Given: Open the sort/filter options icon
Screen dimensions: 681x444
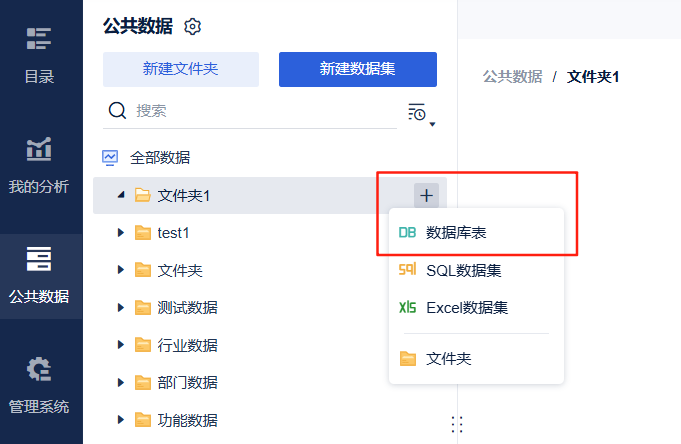Looking at the screenshot, I should pyautogui.click(x=419, y=112).
